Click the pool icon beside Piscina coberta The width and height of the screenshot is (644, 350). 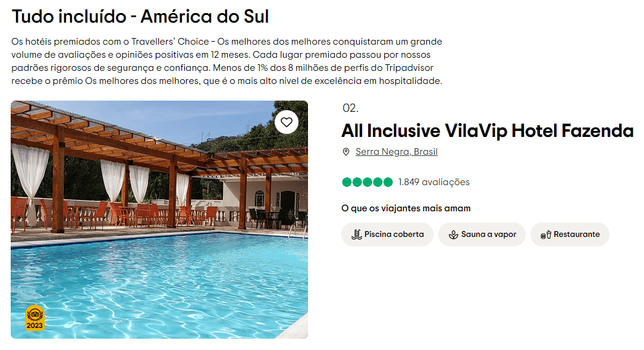pyautogui.click(x=356, y=235)
